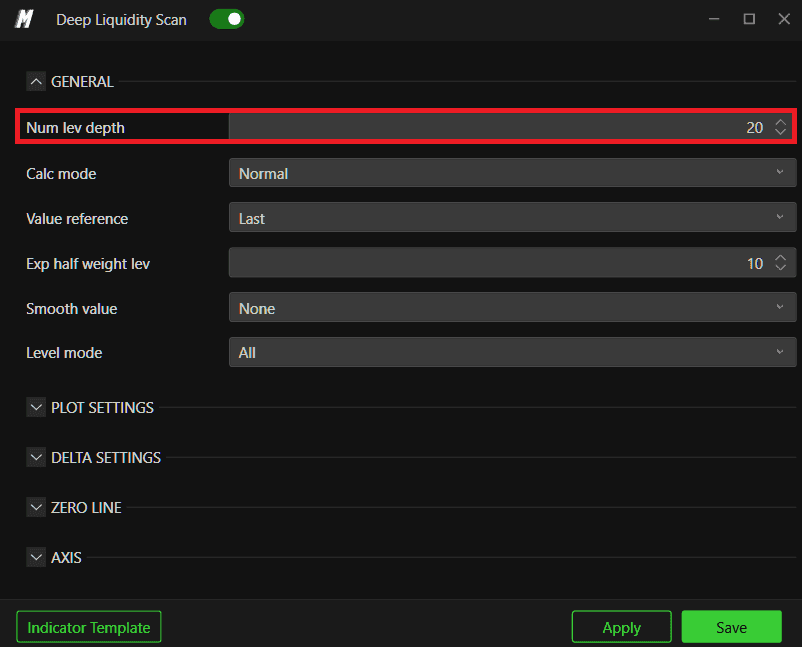Image resolution: width=802 pixels, height=647 pixels.
Task: Click the MotiveWave M logo icon
Action: pyautogui.click(x=24, y=19)
